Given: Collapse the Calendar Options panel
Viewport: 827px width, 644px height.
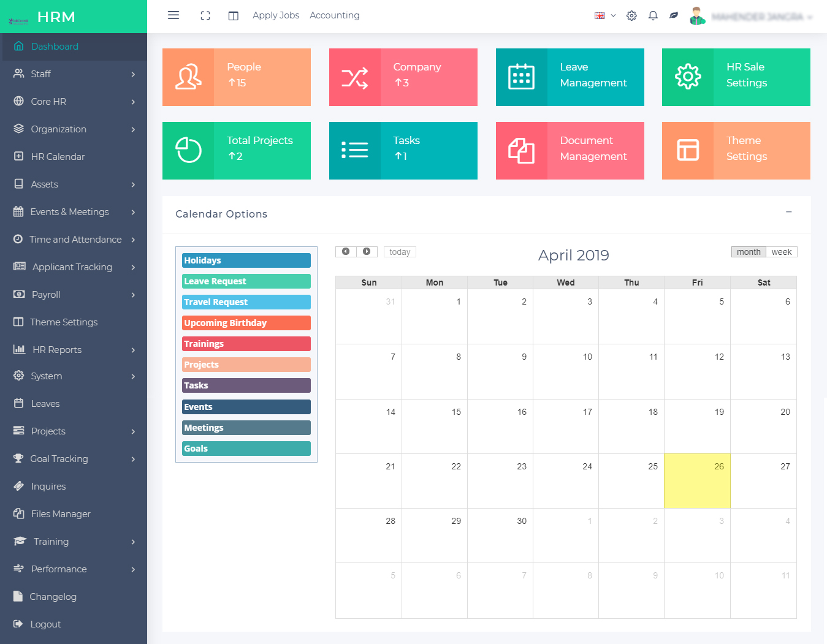Looking at the screenshot, I should [788, 212].
